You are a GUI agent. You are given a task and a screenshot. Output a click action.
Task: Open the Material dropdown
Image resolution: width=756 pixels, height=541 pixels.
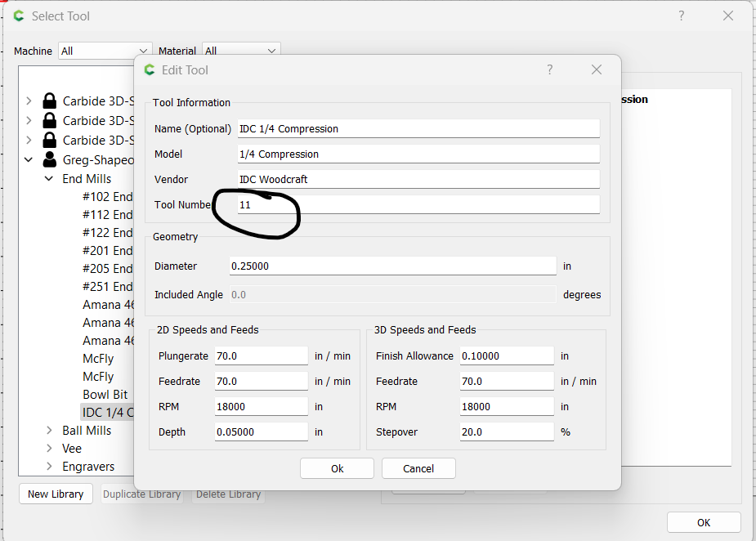(x=240, y=51)
